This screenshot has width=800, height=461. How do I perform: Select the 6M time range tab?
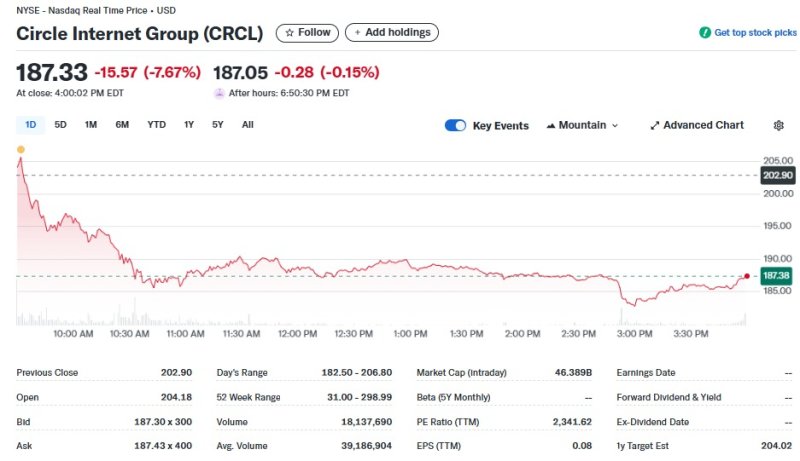pos(122,125)
